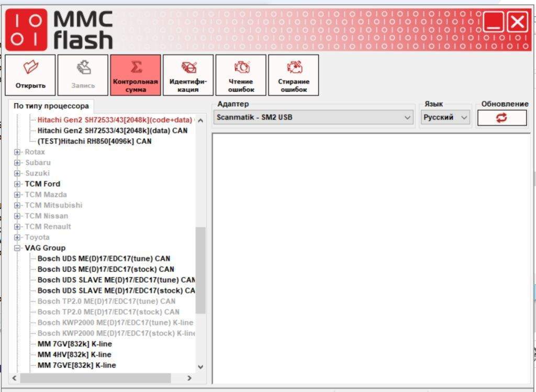Expand the TCM Ford tree node
The width and height of the screenshot is (536, 392).
[17, 184]
